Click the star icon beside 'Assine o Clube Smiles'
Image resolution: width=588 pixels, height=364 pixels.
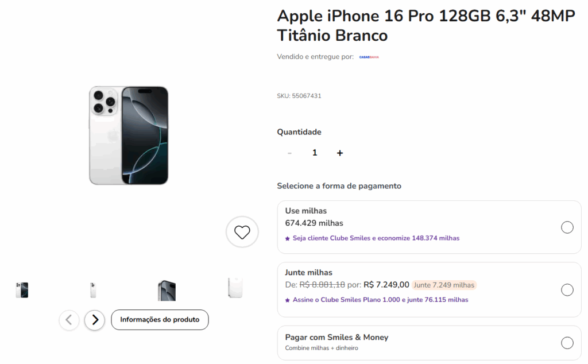(x=288, y=300)
